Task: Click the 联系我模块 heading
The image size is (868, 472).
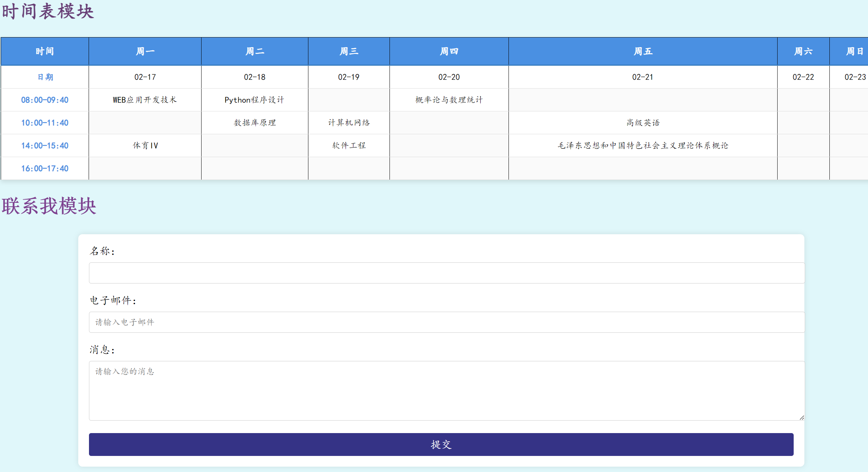Action: click(49, 206)
